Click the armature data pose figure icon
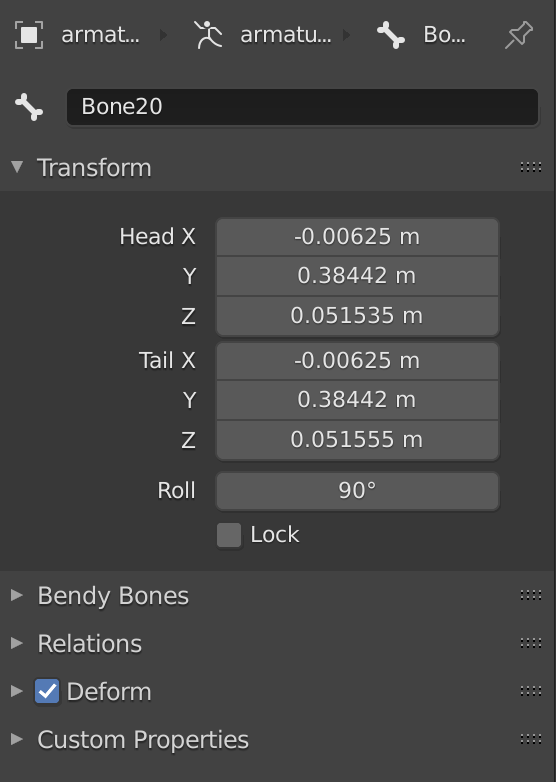The image size is (556, 782). (x=208, y=34)
